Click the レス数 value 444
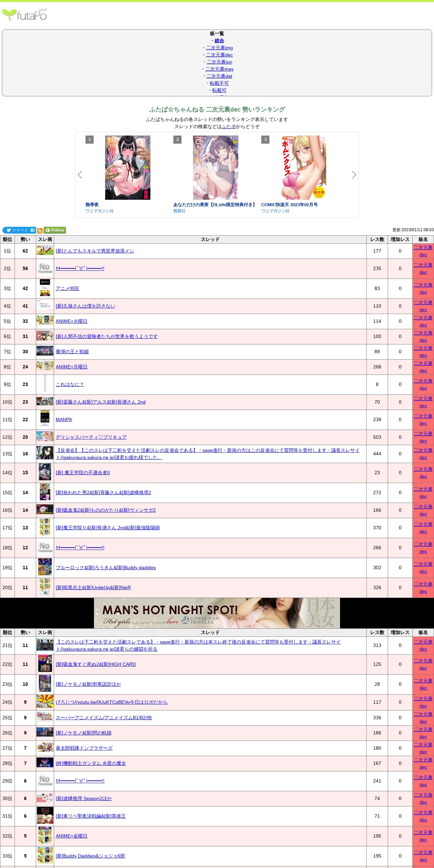The image size is (434, 868). point(377,454)
